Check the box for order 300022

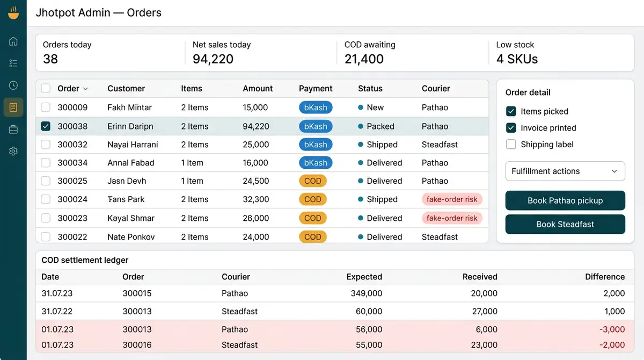[46, 237]
